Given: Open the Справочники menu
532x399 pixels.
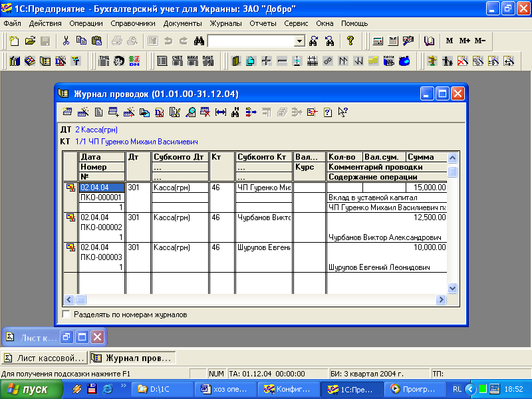Looking at the screenshot, I should click(x=132, y=23).
